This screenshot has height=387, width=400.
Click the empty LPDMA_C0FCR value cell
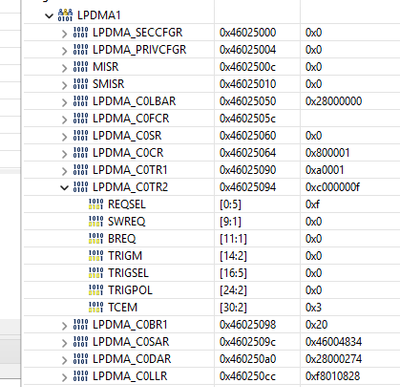(x=350, y=118)
